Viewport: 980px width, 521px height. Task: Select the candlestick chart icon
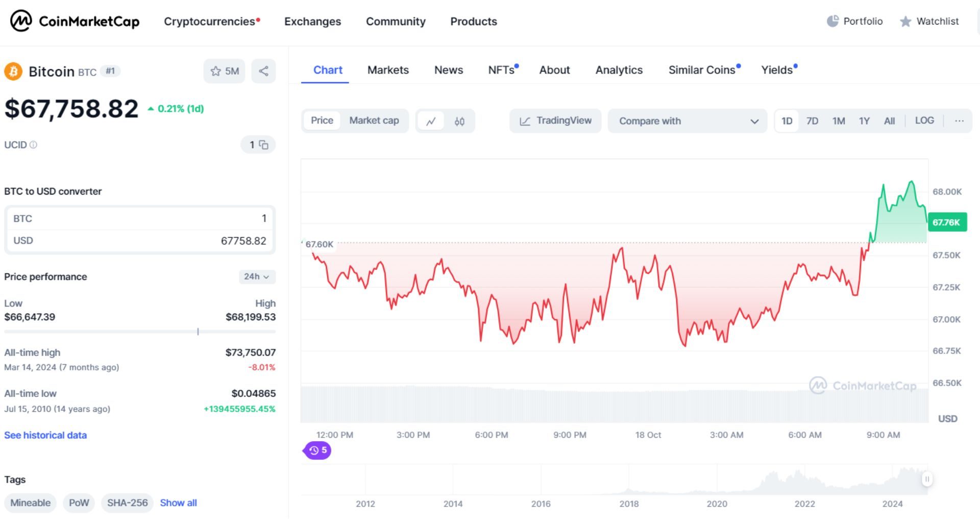[459, 121]
